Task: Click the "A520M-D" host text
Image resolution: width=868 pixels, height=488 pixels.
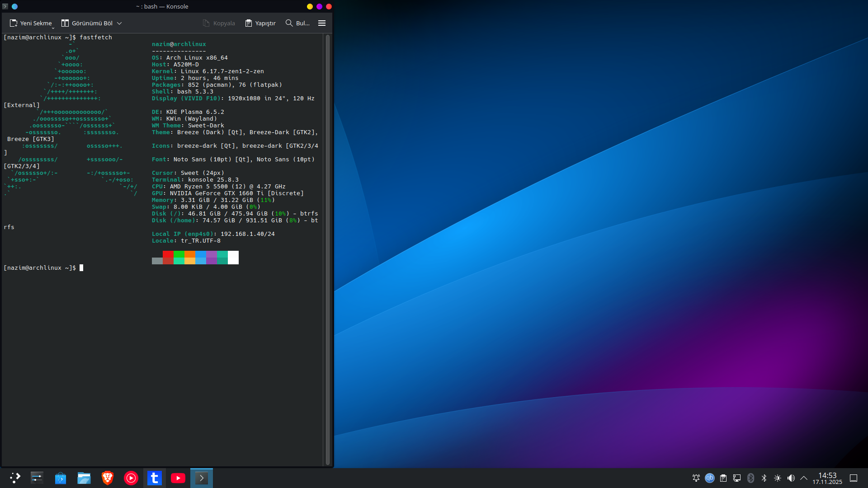Action: 186,65
